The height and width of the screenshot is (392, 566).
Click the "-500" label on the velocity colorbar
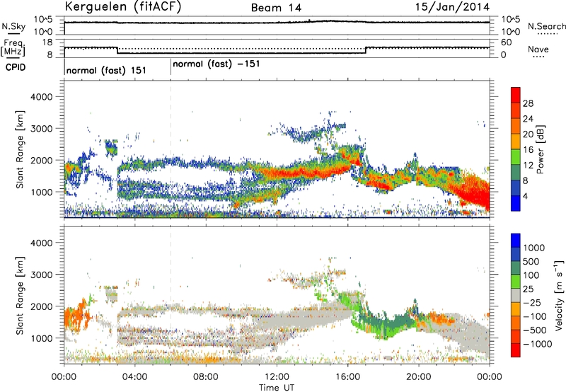(x=535, y=330)
